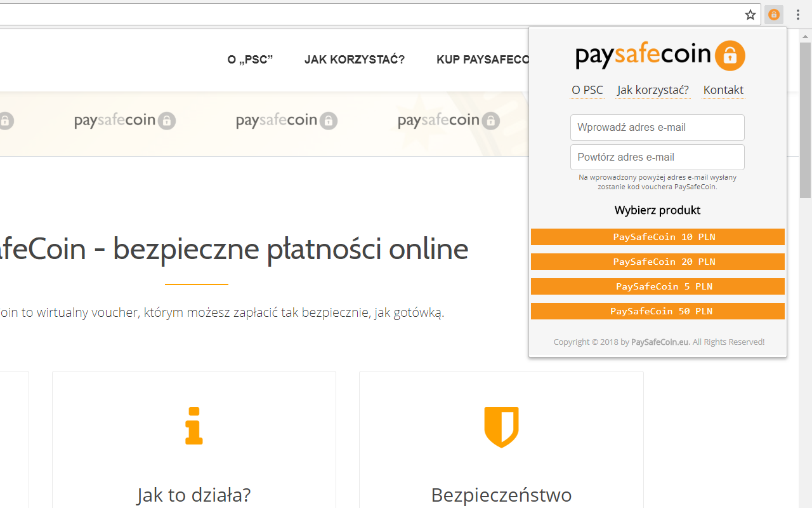Click the Jak to działa? card heading
Viewport: 812px width, 508px height.
coord(194,495)
